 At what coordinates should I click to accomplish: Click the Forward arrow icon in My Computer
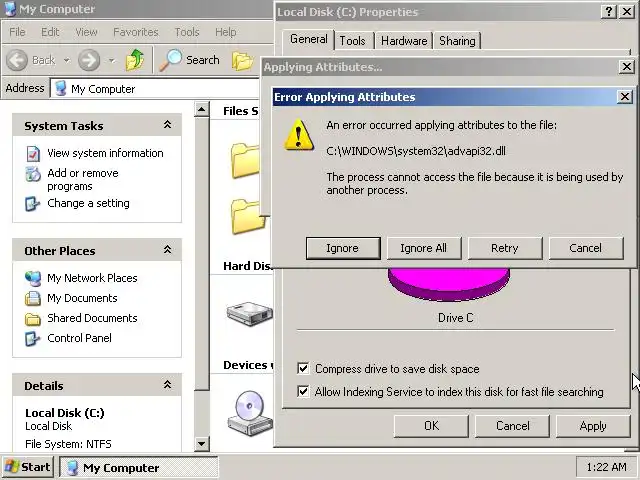click(x=89, y=60)
